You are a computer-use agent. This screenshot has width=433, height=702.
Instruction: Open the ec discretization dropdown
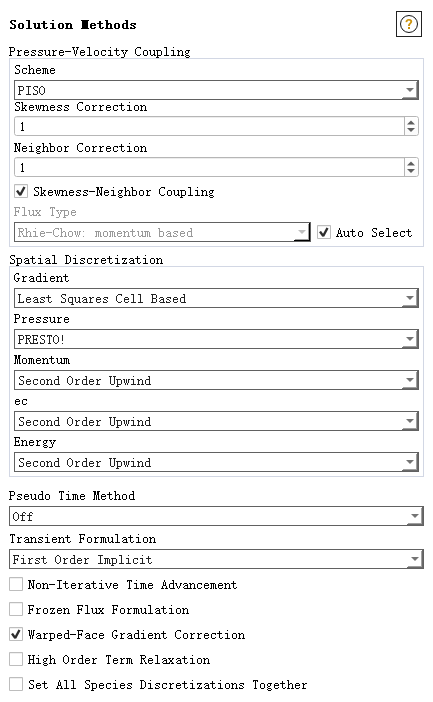click(x=216, y=421)
